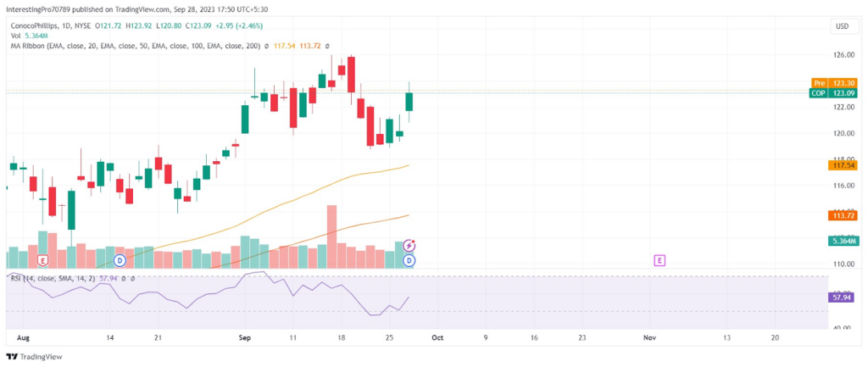Click the Pre 123.30 pre-market price label
Viewport: 868px width, 367px height.
[835, 83]
